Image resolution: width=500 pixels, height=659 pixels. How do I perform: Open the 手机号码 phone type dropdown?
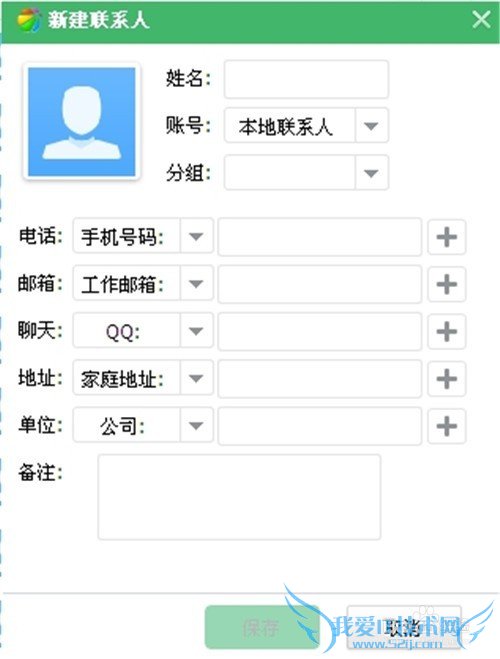[143, 236]
